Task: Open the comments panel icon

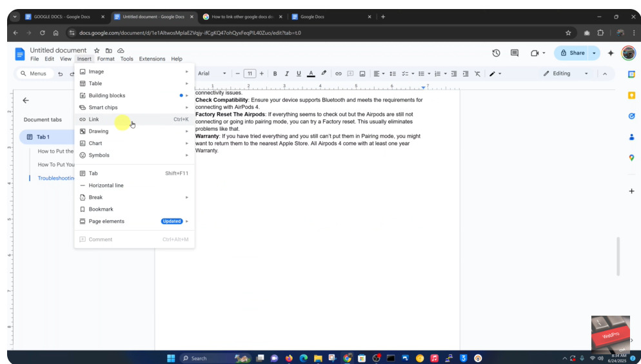Action: coord(515,53)
